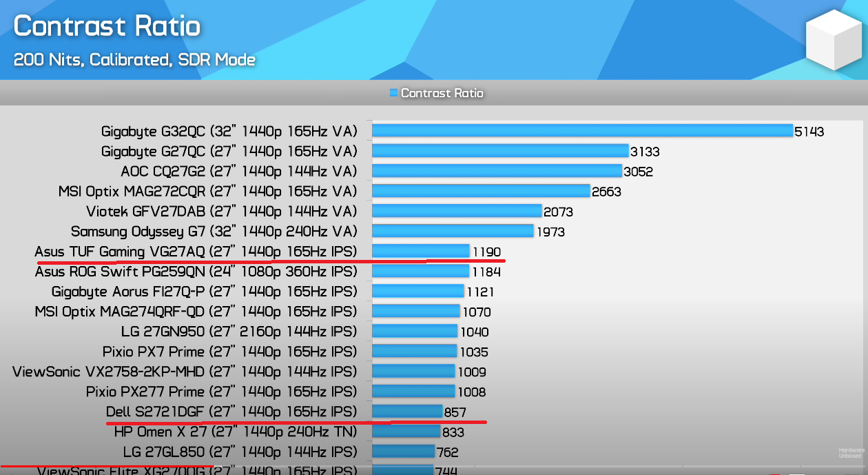Select the HP Omen X 27 label
Viewport: 868px width, 475px height.
pos(236,432)
